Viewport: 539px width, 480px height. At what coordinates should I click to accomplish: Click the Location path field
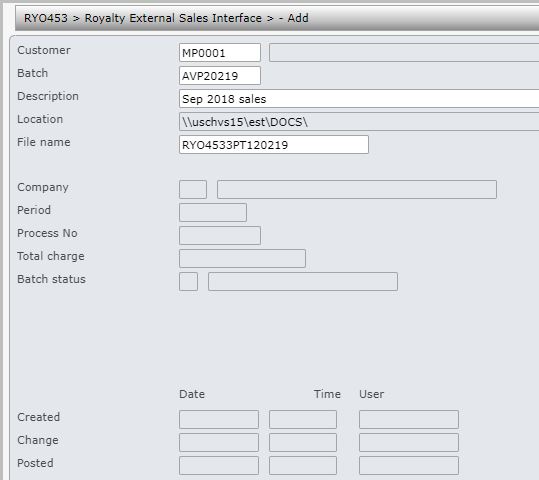click(359, 122)
